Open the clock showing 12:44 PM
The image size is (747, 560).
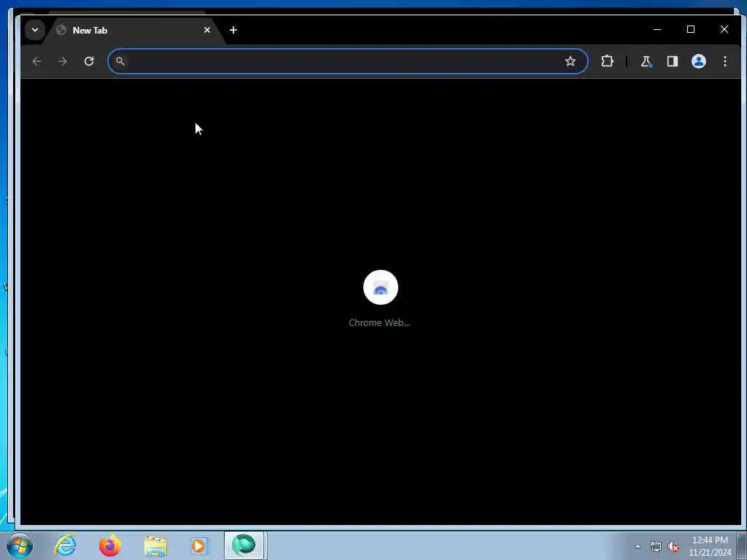(710, 546)
